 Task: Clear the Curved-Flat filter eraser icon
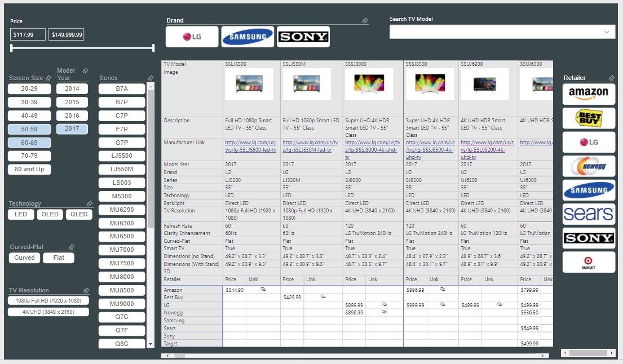(x=72, y=247)
